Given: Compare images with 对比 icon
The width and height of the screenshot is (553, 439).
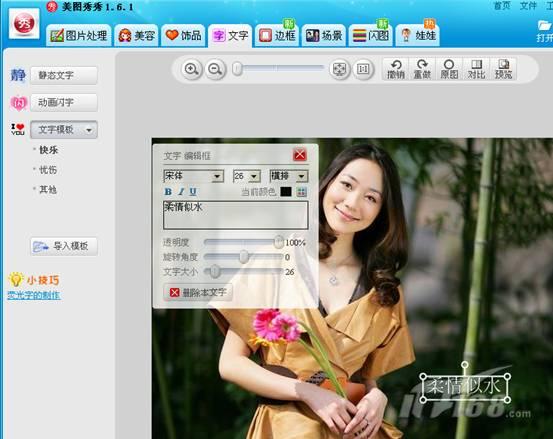Looking at the screenshot, I should (476, 69).
